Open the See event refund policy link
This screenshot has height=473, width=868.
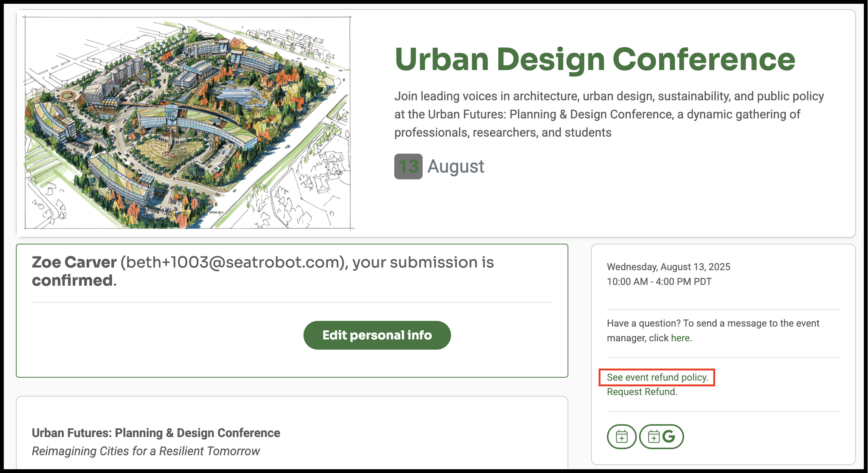click(657, 377)
